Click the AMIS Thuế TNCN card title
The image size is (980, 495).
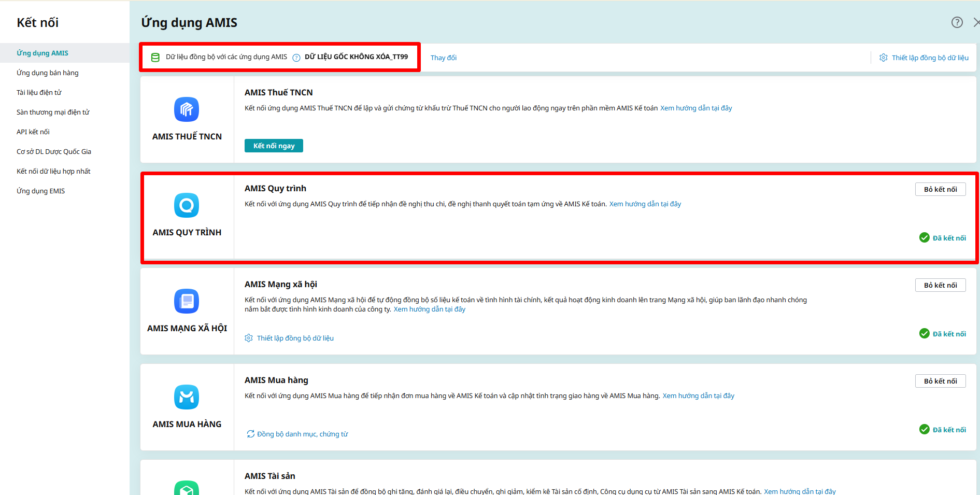click(x=279, y=92)
